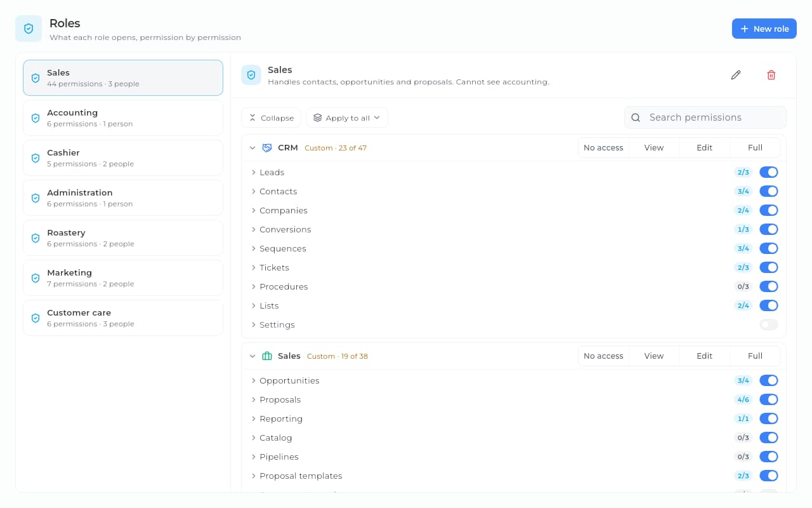The image size is (812, 508).
Task: Expand the Reporting row chevron
Action: pos(254,418)
